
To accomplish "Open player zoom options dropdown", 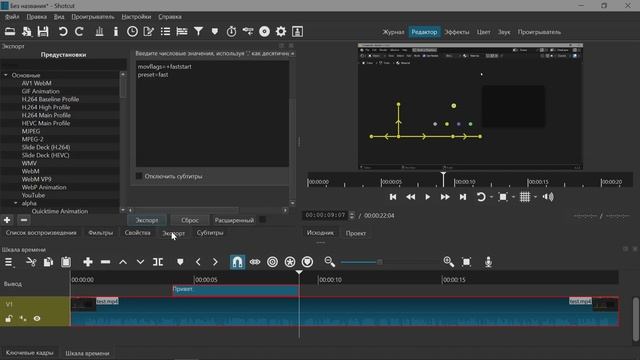I will click(x=513, y=197).
